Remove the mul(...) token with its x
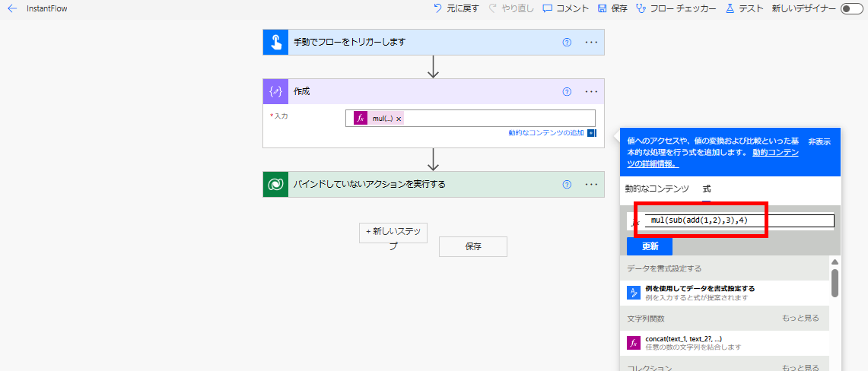Screen dimensions: 868x371 (x=399, y=119)
